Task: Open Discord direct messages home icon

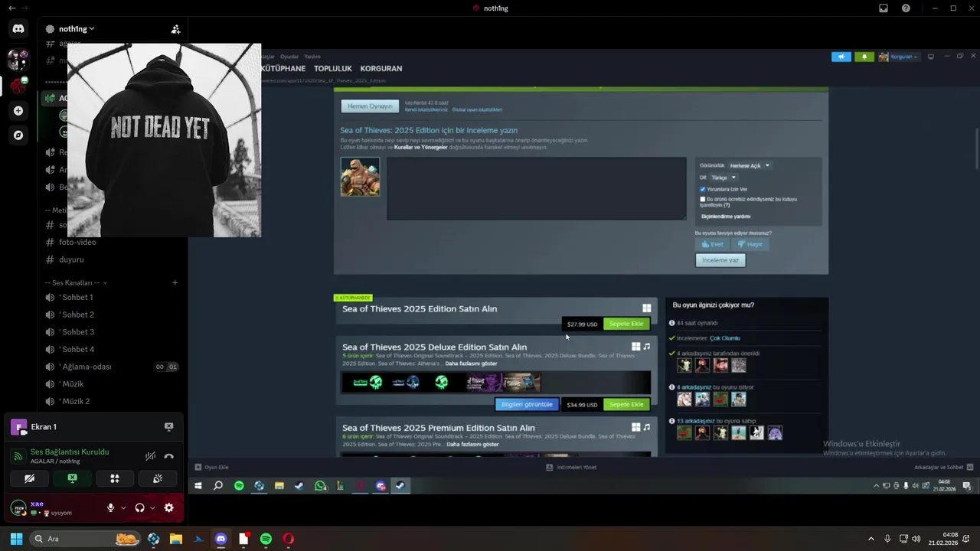Action: coord(18,28)
